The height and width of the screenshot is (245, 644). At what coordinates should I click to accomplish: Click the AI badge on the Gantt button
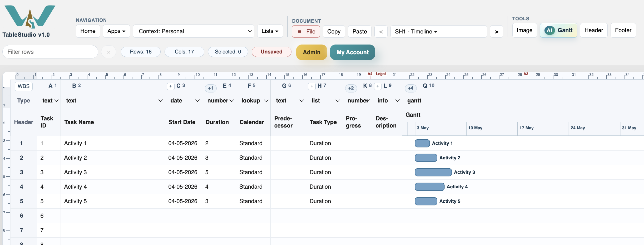point(549,30)
